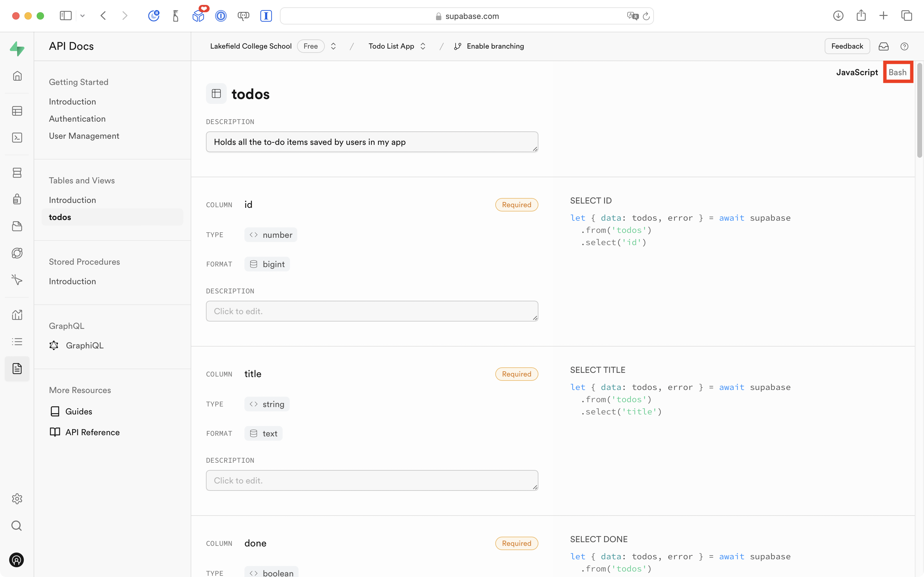Switch code examples to JavaScript
Screen dimensions: 924x577
pyautogui.click(x=857, y=72)
